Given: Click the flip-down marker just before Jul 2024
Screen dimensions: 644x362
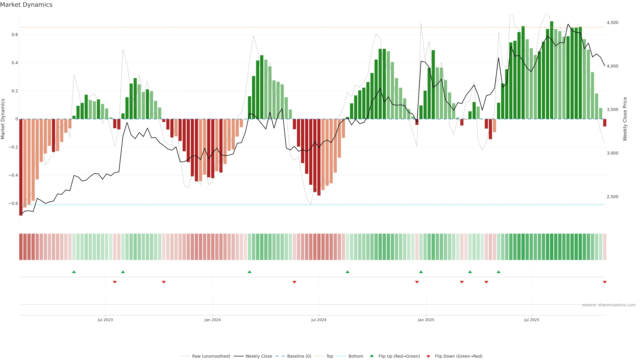Looking at the screenshot, I should pos(294,282).
